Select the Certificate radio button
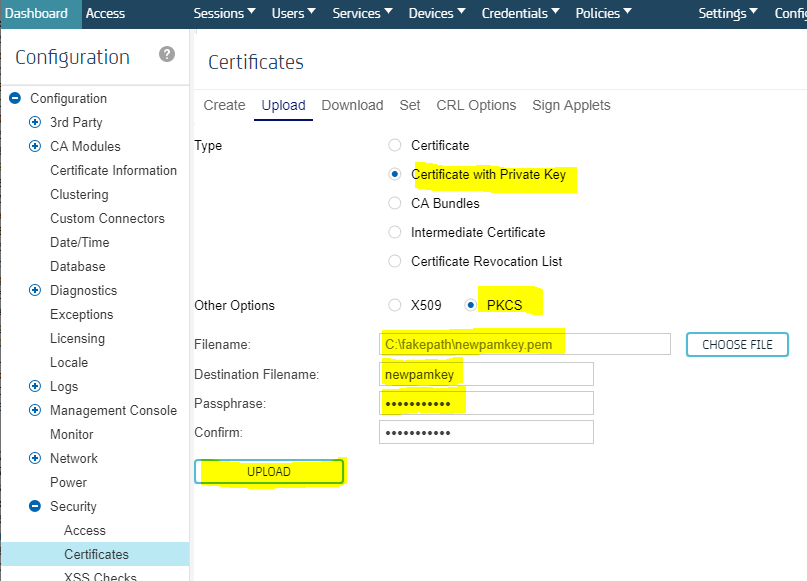Image resolution: width=807 pixels, height=581 pixels. [395, 145]
